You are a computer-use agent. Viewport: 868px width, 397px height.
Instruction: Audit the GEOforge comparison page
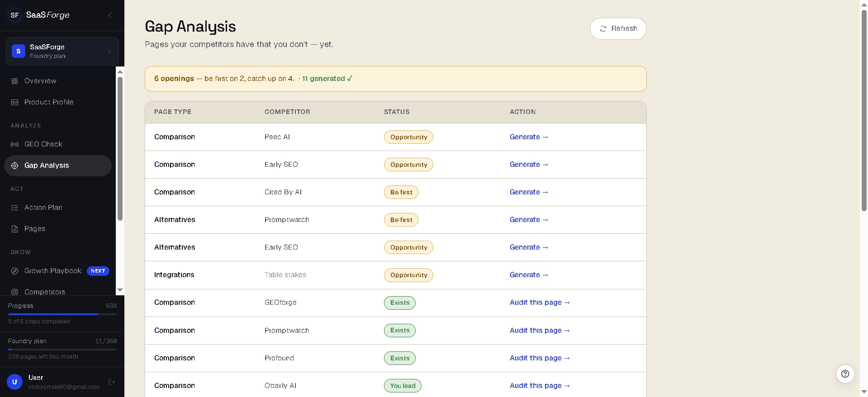(540, 302)
